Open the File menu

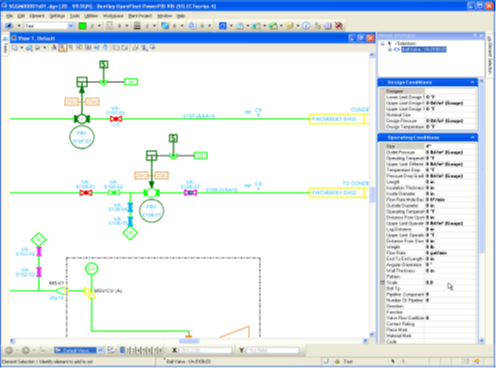click(x=9, y=16)
